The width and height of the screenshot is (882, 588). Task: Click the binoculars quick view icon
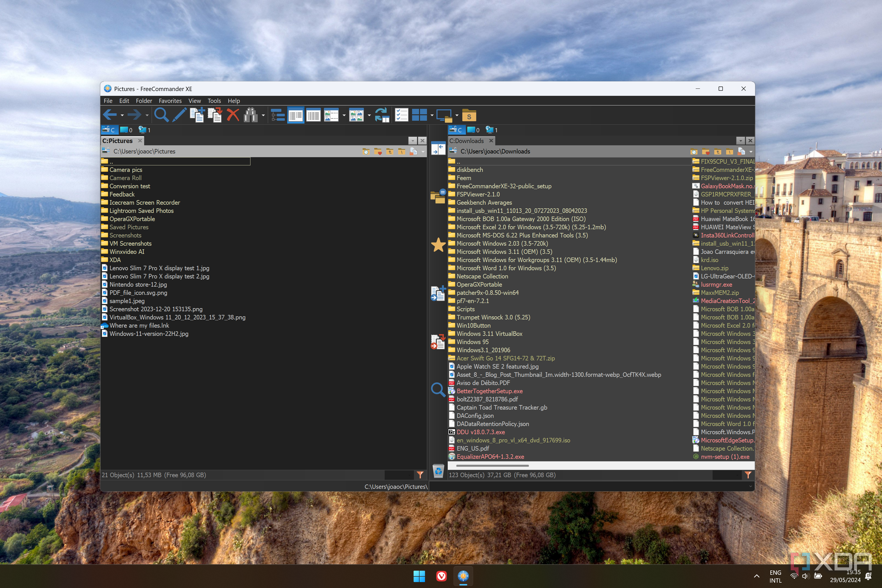click(x=250, y=115)
